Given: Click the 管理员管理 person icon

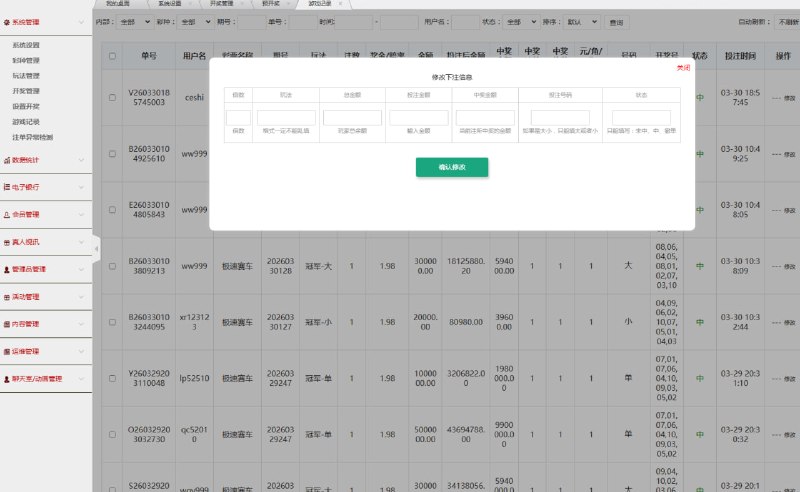Looking at the screenshot, I should pos(6,269).
